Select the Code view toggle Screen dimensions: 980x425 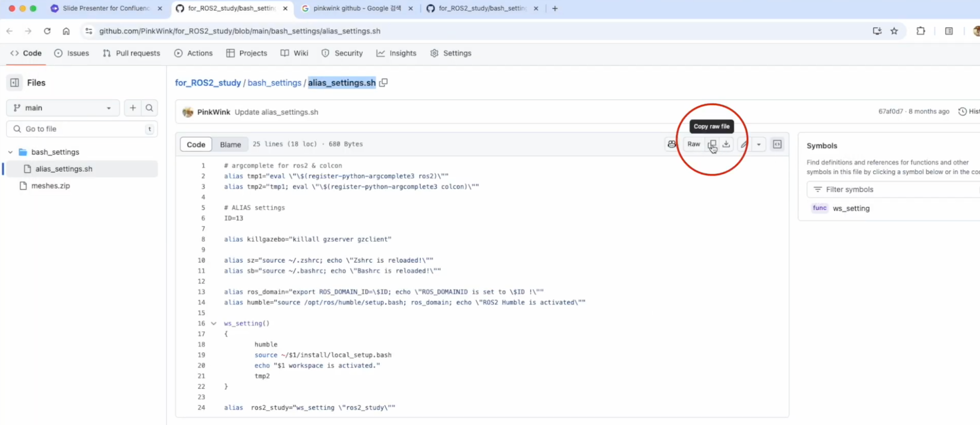point(196,145)
